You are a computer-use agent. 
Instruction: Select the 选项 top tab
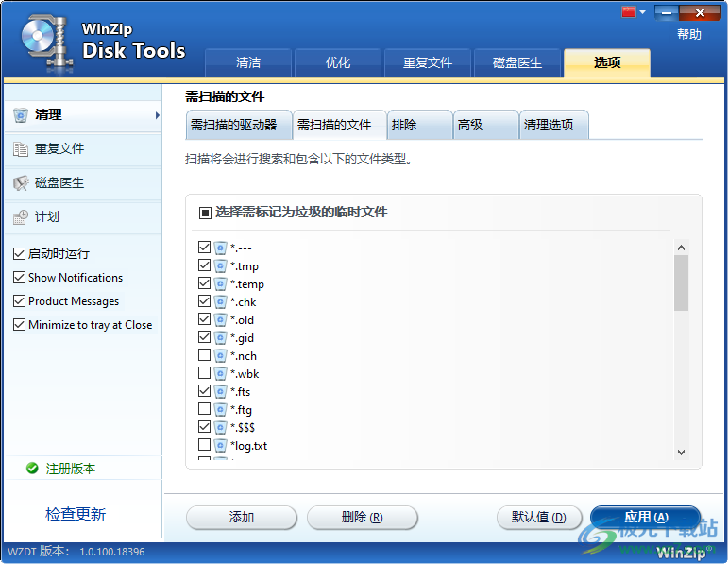click(607, 62)
